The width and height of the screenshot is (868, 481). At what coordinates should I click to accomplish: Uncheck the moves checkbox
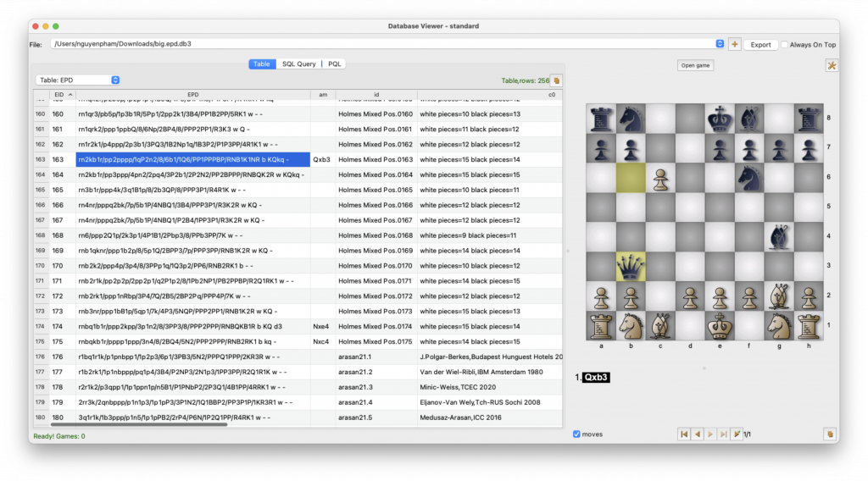[577, 434]
